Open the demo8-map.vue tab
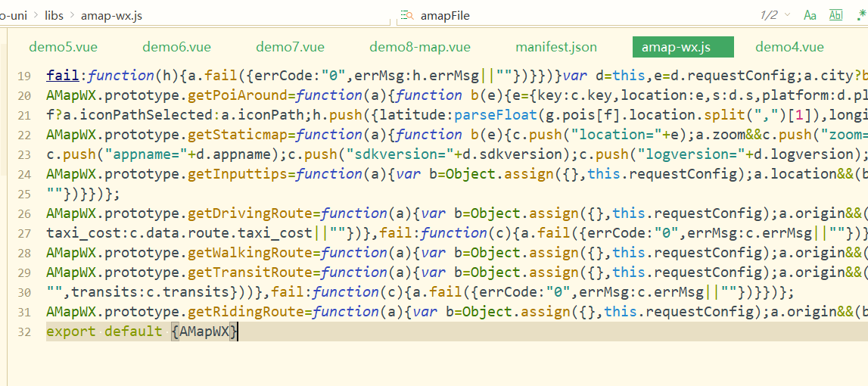Screen dimensions: 868x386 click(419, 47)
